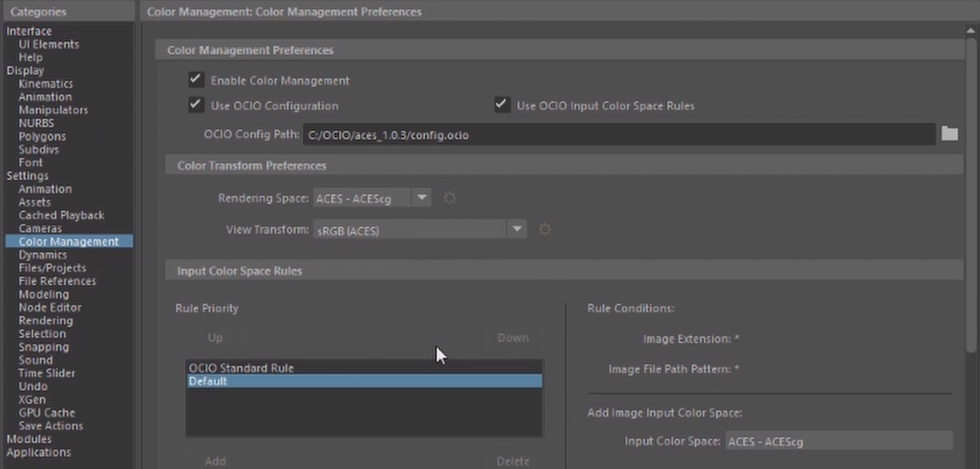Screen dimensions: 980x469
Task: Click the preferences panel vertical scrollbar
Action: (x=971, y=194)
